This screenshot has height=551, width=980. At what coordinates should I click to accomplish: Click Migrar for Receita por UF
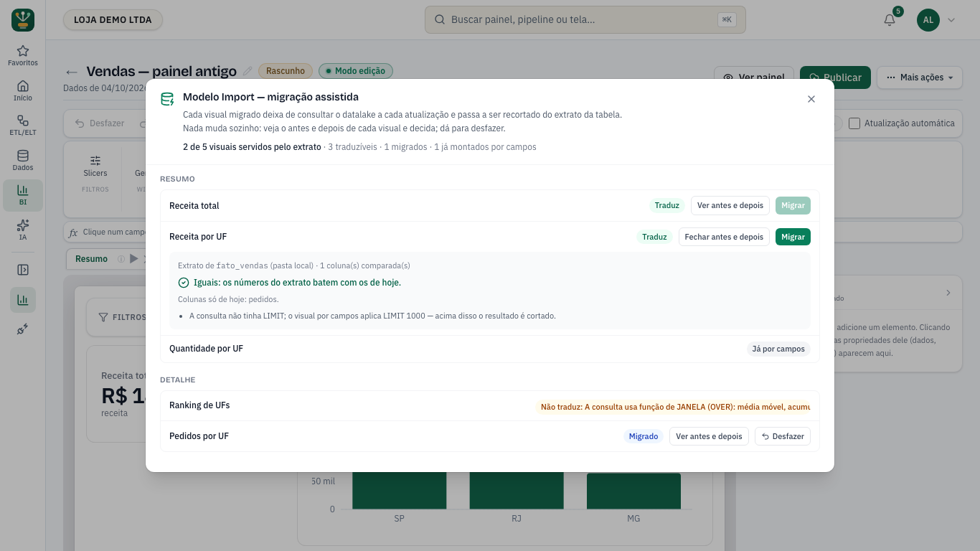point(793,237)
